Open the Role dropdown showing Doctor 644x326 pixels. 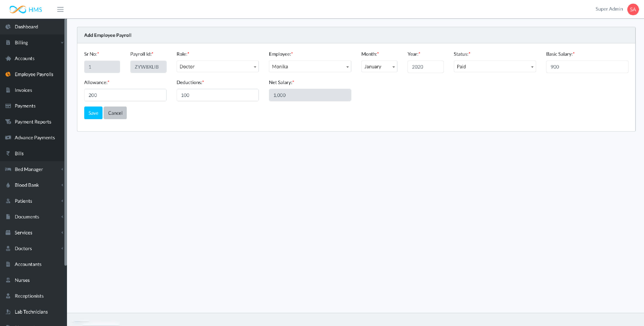pyautogui.click(x=217, y=67)
